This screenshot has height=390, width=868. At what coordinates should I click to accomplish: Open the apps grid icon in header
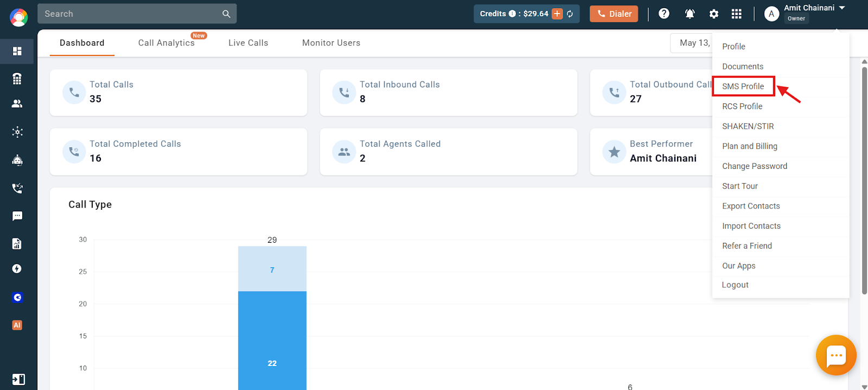(736, 14)
